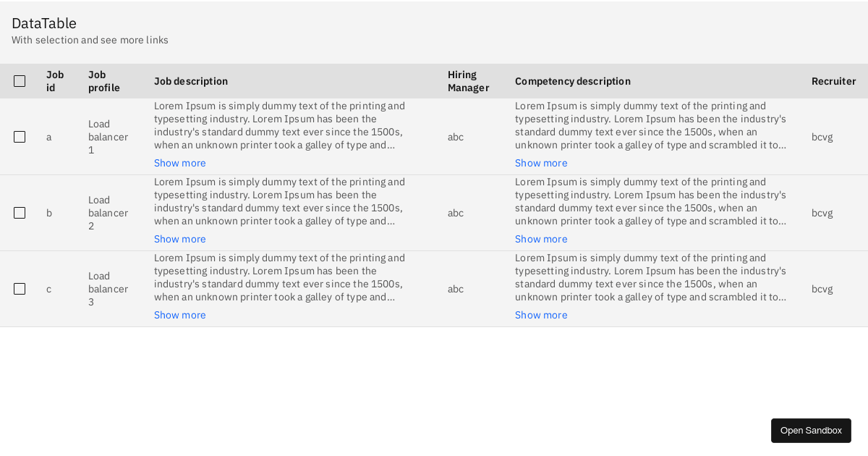This screenshot has height=456, width=868.
Task: Click the DataTable page title
Action: 44,23
